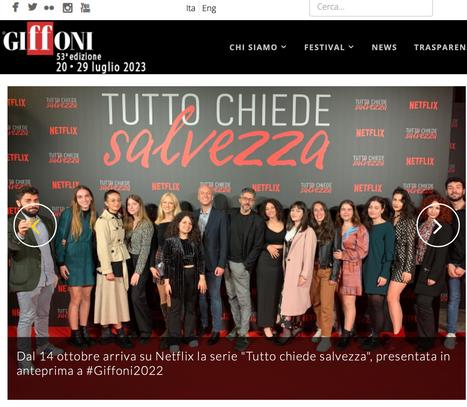Image resolution: width=467 pixels, height=407 pixels.
Task: Open the Instagram social icon
Action: tap(67, 8)
